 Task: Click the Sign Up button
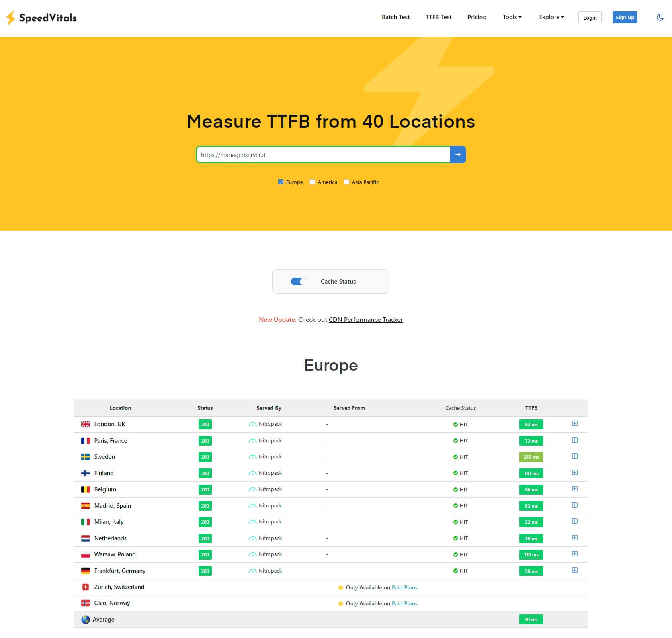(625, 17)
